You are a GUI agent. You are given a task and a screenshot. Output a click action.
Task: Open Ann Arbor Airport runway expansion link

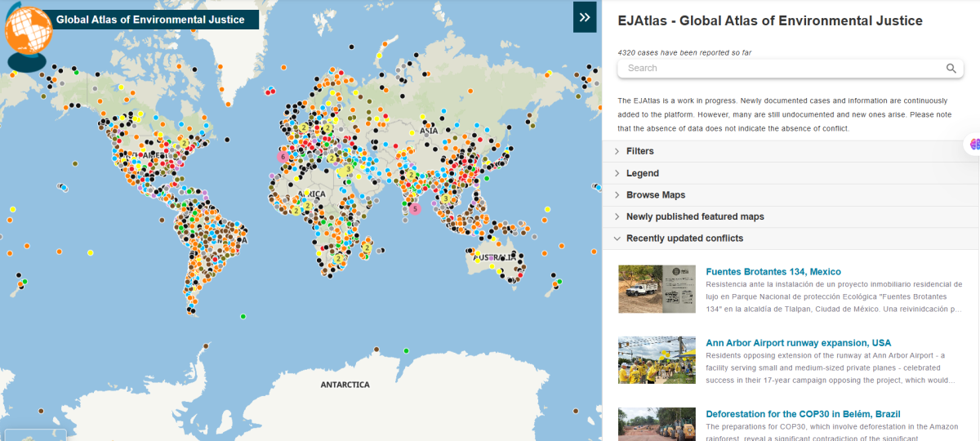pos(798,343)
